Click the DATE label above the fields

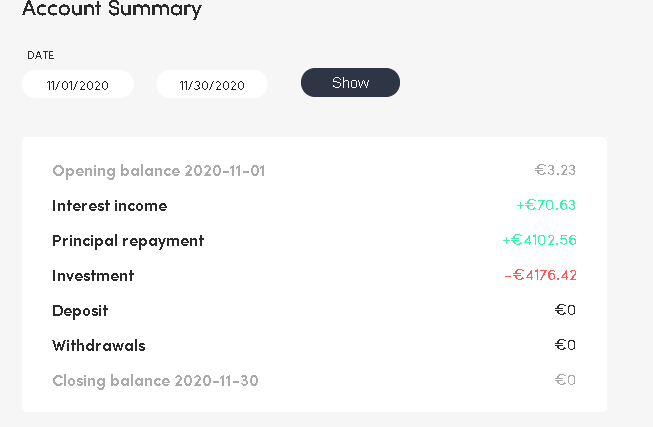[x=41, y=55]
